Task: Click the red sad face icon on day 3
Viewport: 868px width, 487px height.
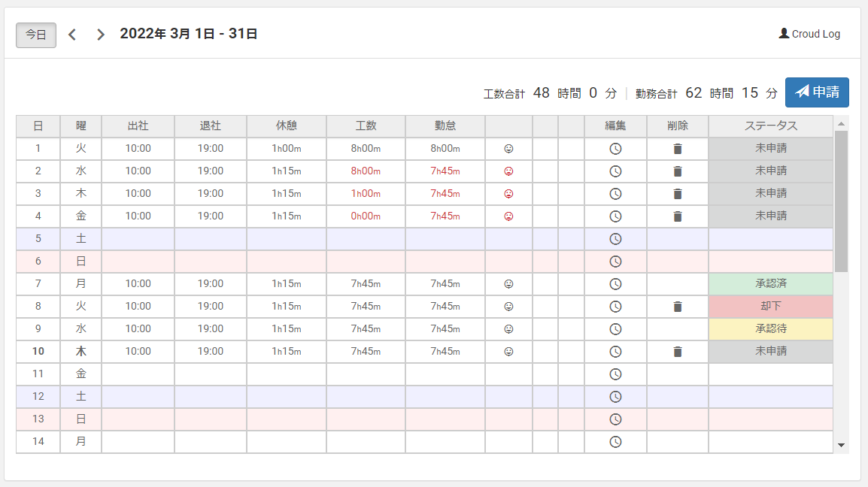Action: (508, 194)
